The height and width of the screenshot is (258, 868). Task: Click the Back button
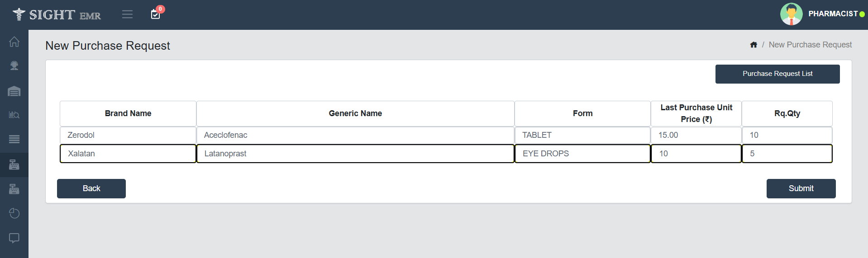point(91,188)
